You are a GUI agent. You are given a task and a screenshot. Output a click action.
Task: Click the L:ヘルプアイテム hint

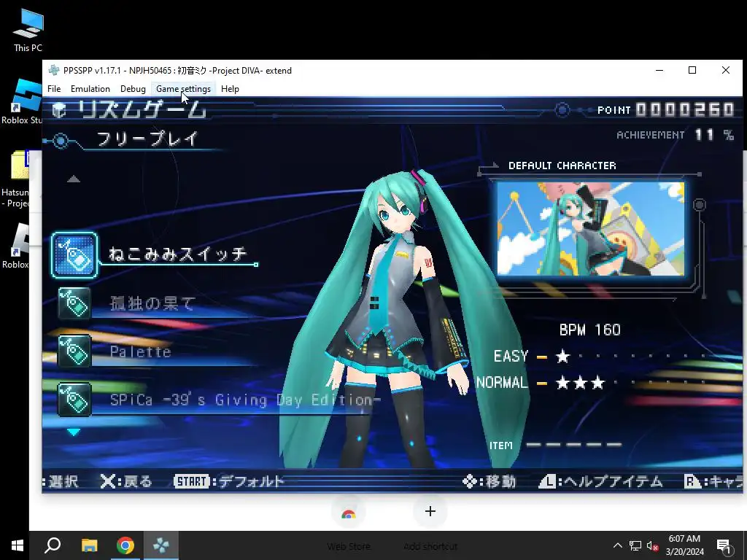[x=600, y=481]
